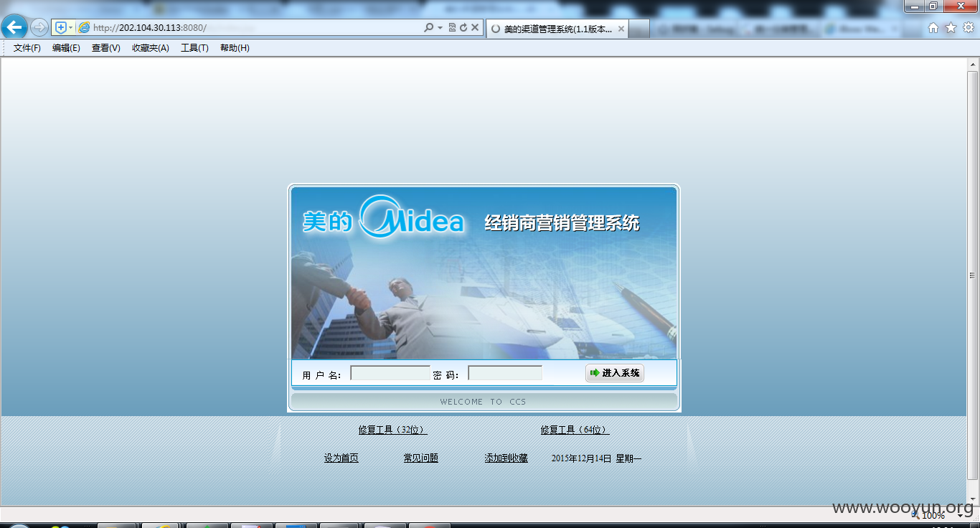Open the 文件(F) menu
Screen dimensions: 980x528
(x=27, y=48)
